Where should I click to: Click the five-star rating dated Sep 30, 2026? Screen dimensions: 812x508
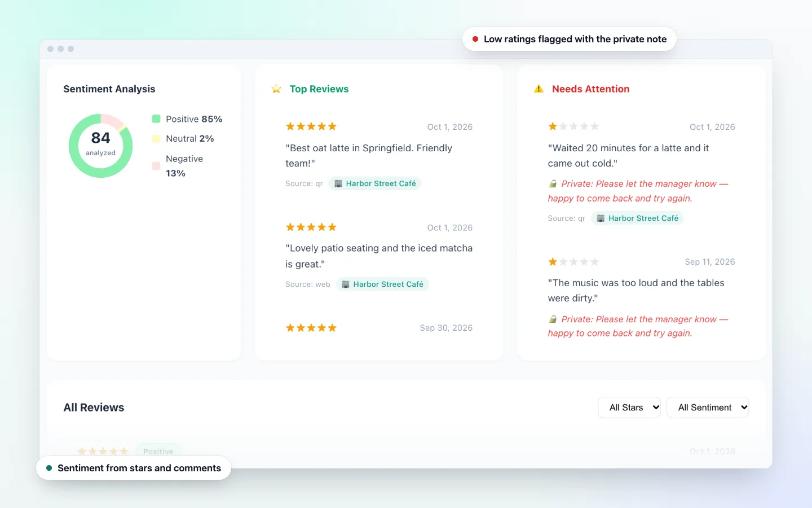tap(311, 328)
